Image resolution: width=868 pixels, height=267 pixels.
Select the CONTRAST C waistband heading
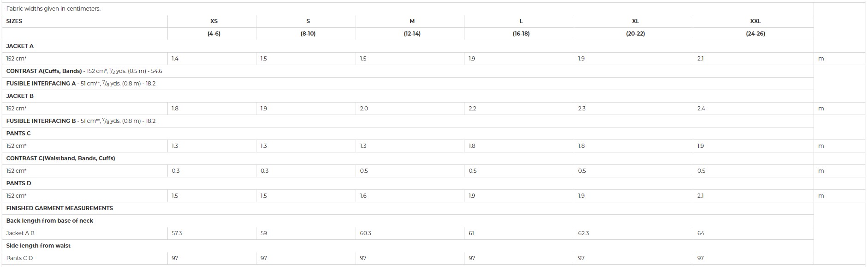[60, 158]
